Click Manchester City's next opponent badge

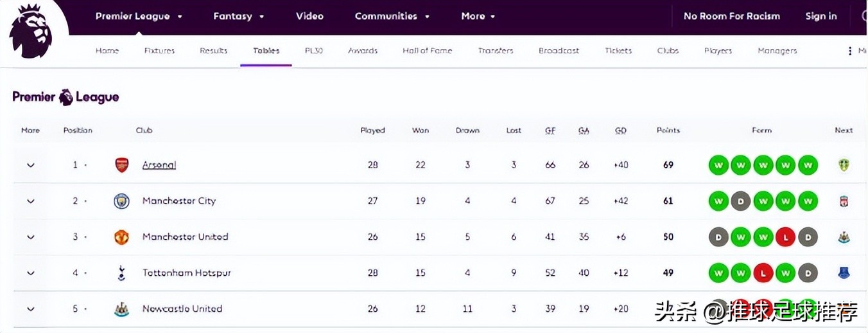[844, 201]
